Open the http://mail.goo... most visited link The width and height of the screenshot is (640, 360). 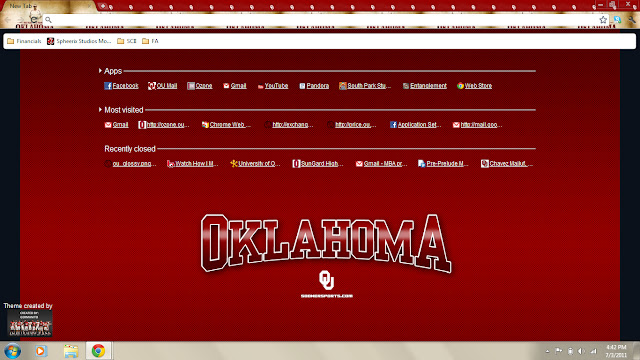coord(478,124)
